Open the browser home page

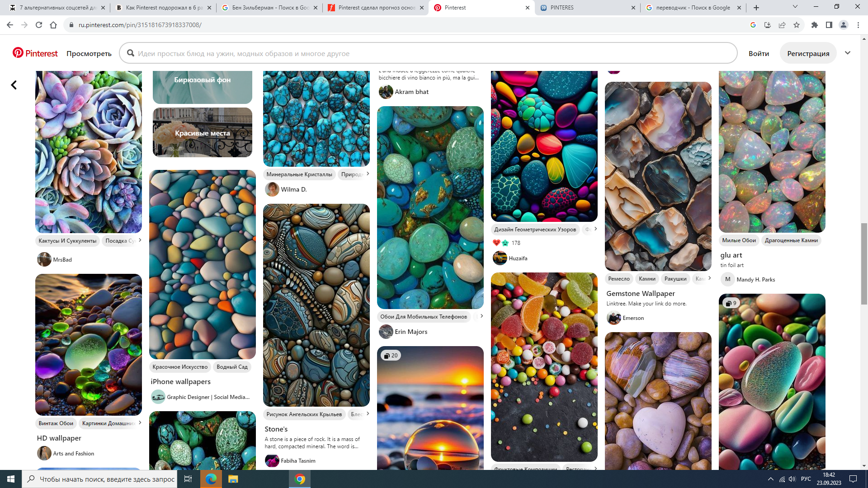point(53,25)
